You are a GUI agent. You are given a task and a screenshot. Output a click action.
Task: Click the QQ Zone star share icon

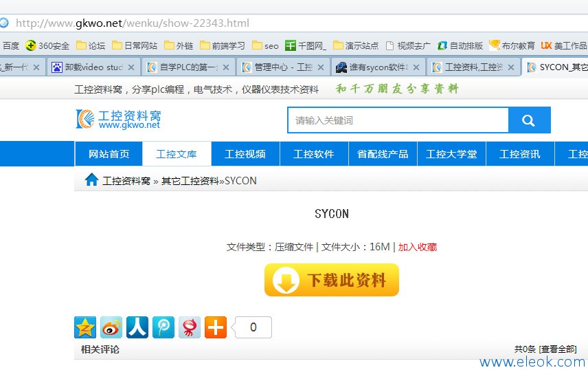(85, 327)
